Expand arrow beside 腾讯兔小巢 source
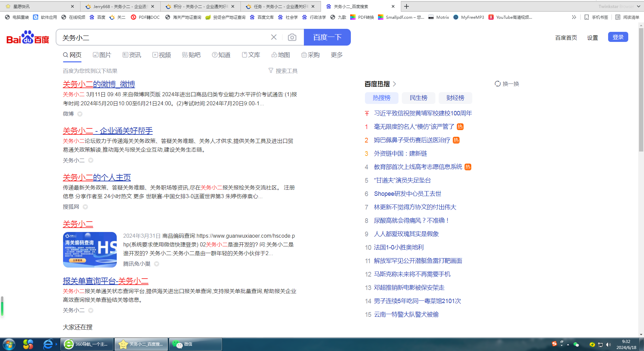This screenshot has height=351, width=644. 157,264
